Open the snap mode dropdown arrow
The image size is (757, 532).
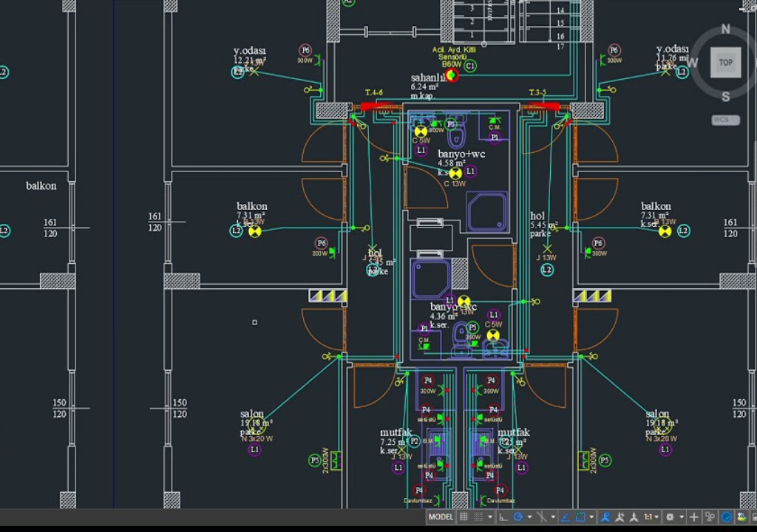pos(490,517)
